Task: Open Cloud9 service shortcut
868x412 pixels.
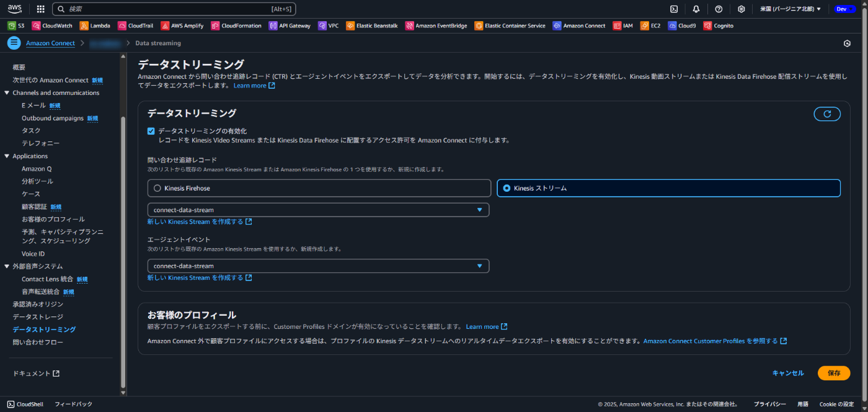Action: (682, 25)
